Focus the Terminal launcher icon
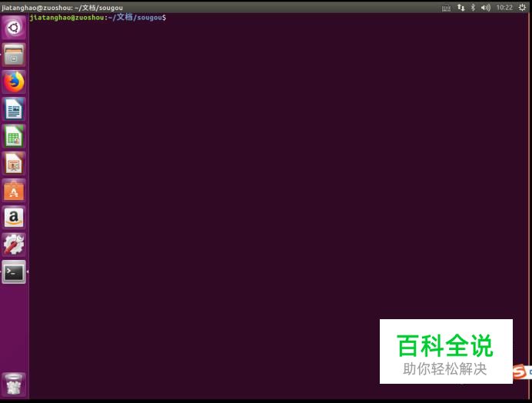This screenshot has width=532, height=403. 14,272
